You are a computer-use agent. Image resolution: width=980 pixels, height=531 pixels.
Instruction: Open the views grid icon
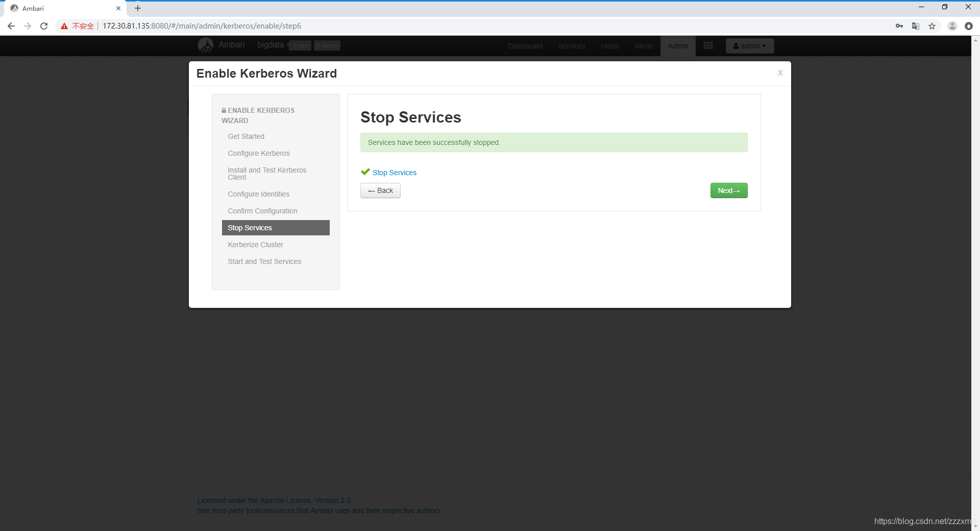[x=708, y=46]
